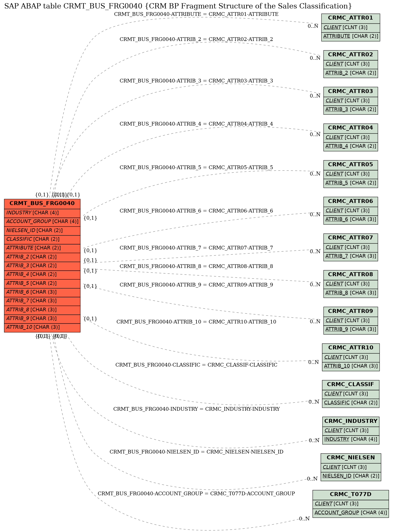Open the CRMC_CLASSIF table header
Viewport: 393px width, 532px height.
tap(350, 385)
